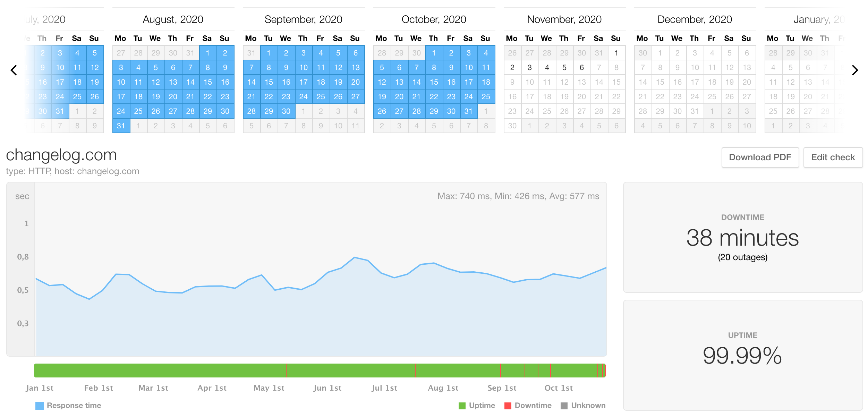Click the August, 2020 month heading
The width and height of the screenshot is (868, 417).
click(173, 19)
